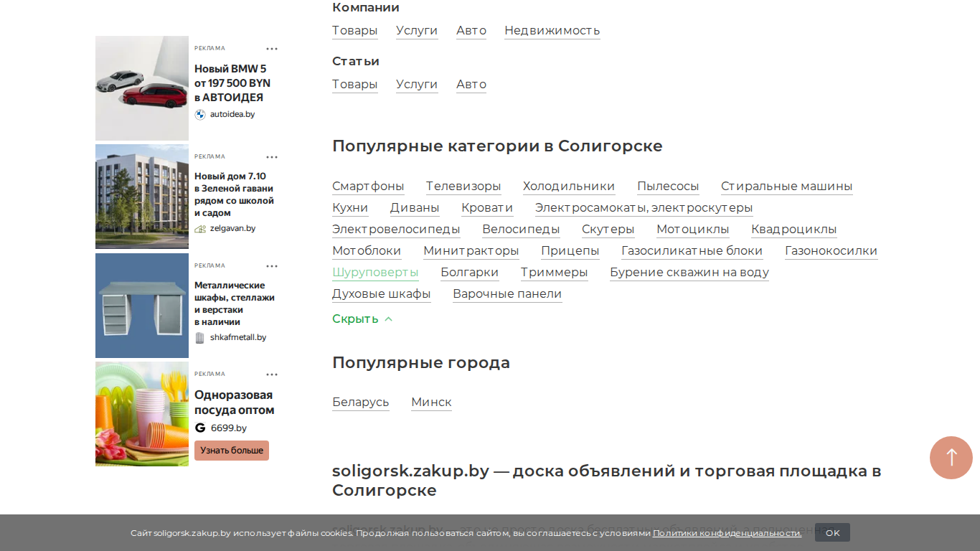Open Авто under Компании

coord(471,30)
